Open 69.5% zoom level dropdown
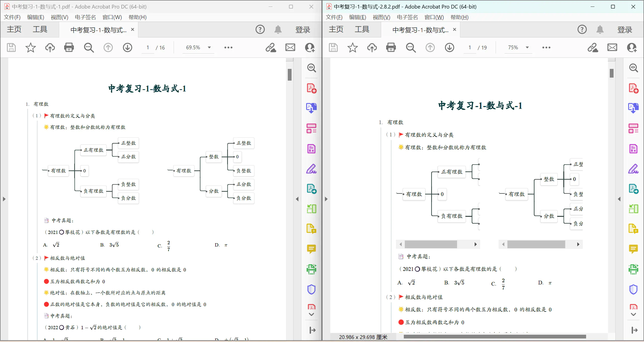This screenshot has height=342, width=644. pyautogui.click(x=209, y=47)
